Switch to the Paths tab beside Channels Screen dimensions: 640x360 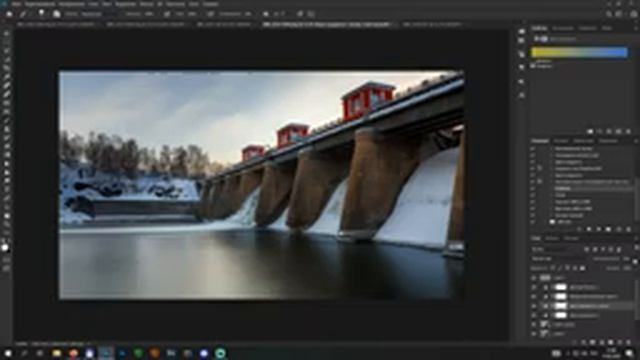pyautogui.click(x=571, y=238)
